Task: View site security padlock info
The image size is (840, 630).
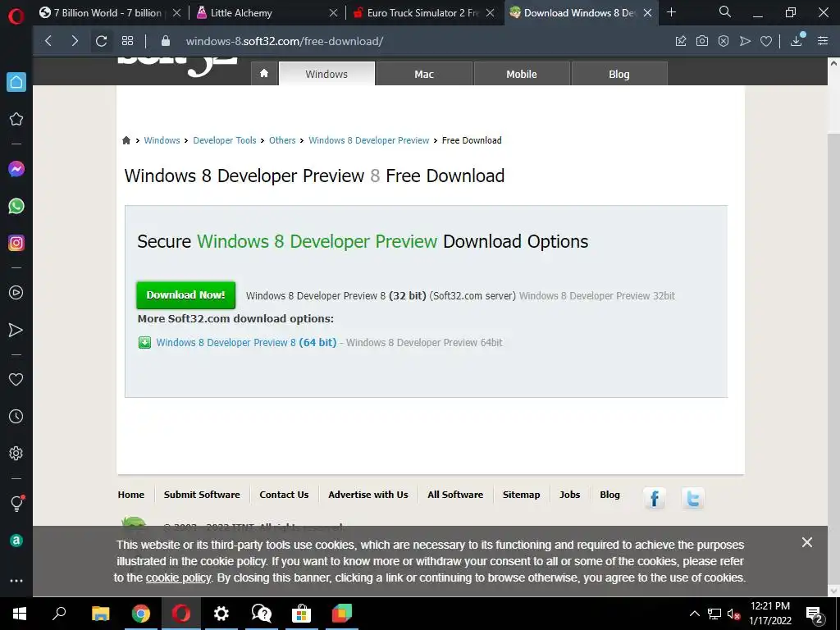Action: [x=166, y=41]
